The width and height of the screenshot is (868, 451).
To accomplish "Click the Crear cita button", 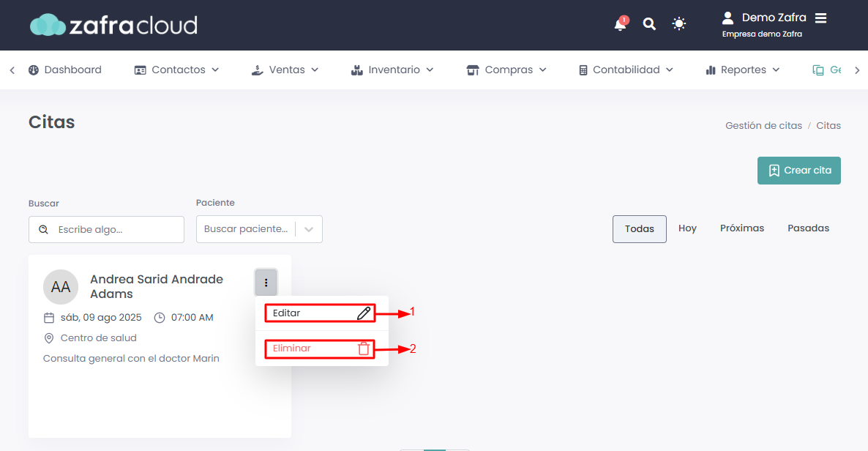I will tap(798, 171).
